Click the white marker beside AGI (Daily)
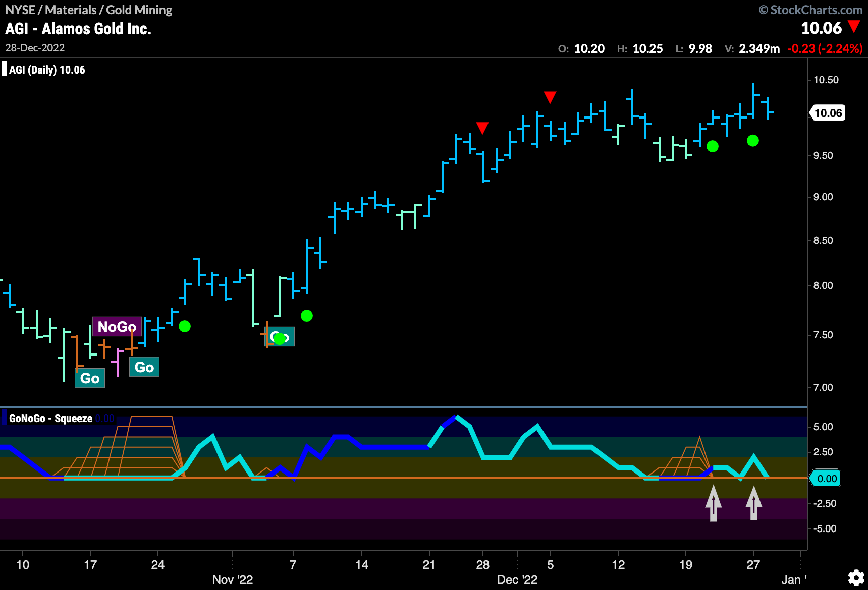The width and height of the screenshot is (868, 590). (x=5, y=69)
